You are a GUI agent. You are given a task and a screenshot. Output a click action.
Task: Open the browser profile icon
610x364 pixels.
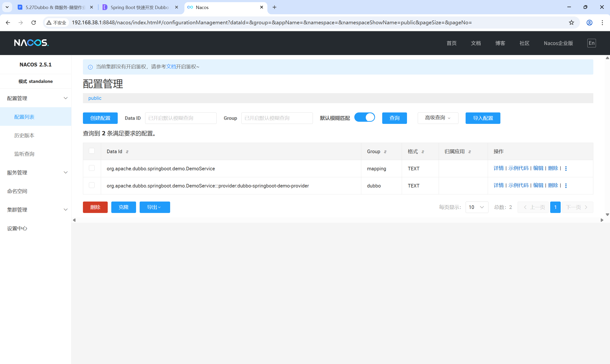click(590, 23)
